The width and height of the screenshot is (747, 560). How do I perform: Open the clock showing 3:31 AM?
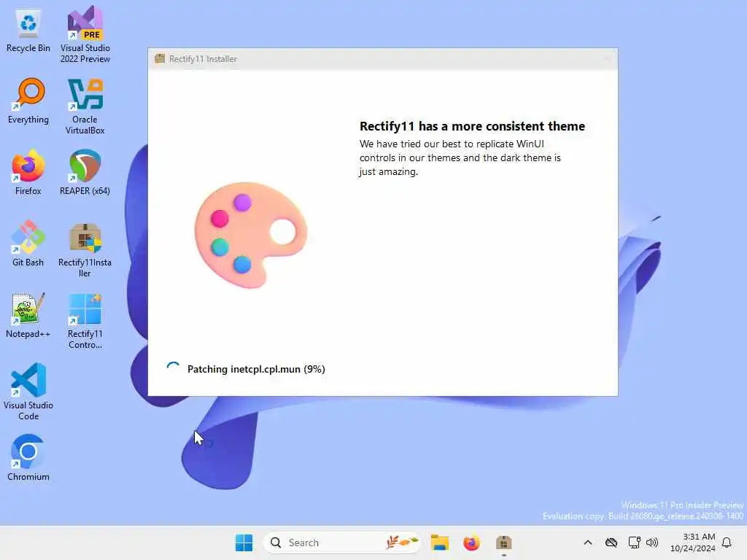tap(693, 542)
